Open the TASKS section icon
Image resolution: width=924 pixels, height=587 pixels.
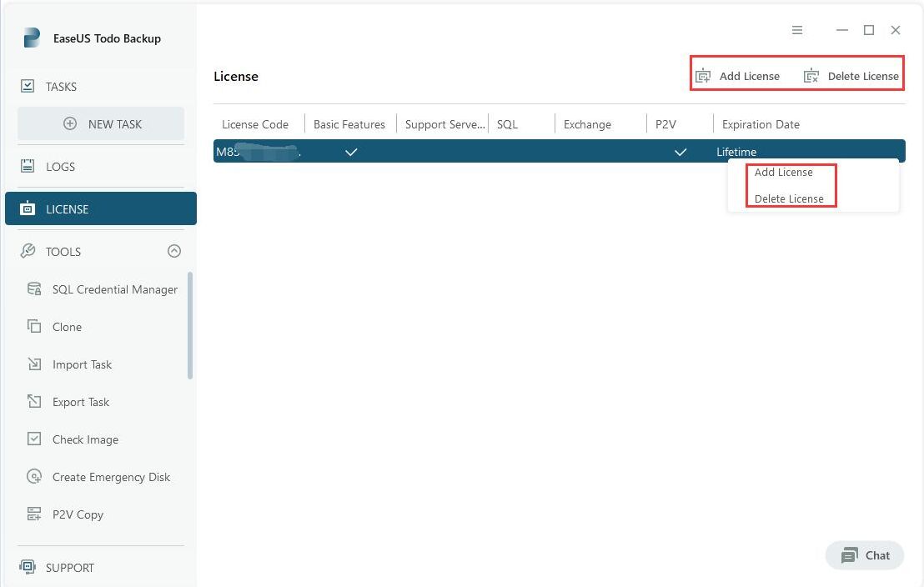coord(28,86)
